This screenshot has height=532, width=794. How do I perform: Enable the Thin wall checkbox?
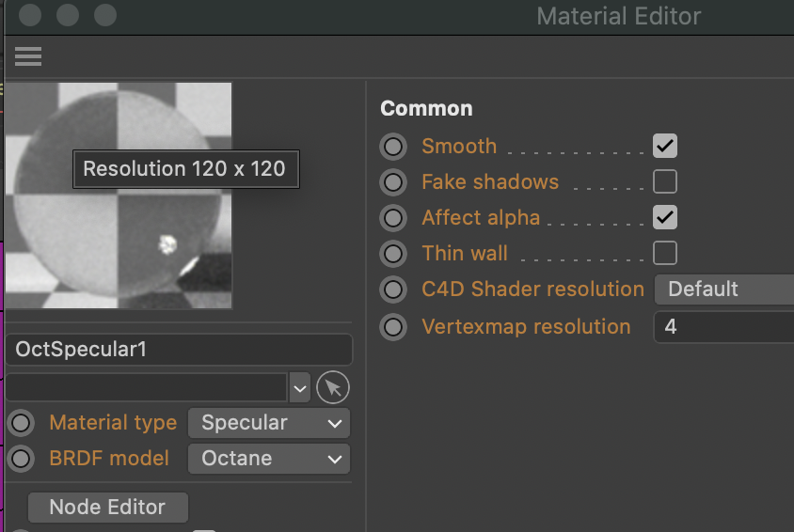click(665, 253)
